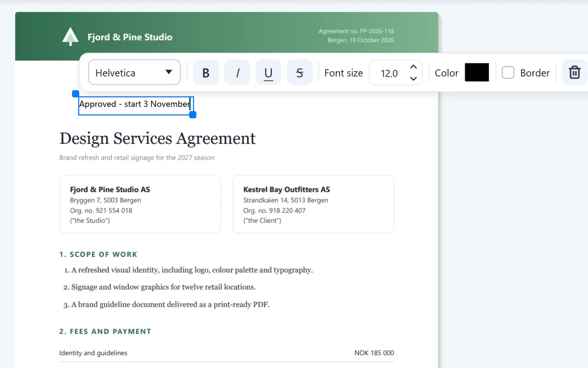
Task: Decrease font size with down arrow
Action: pos(413,79)
